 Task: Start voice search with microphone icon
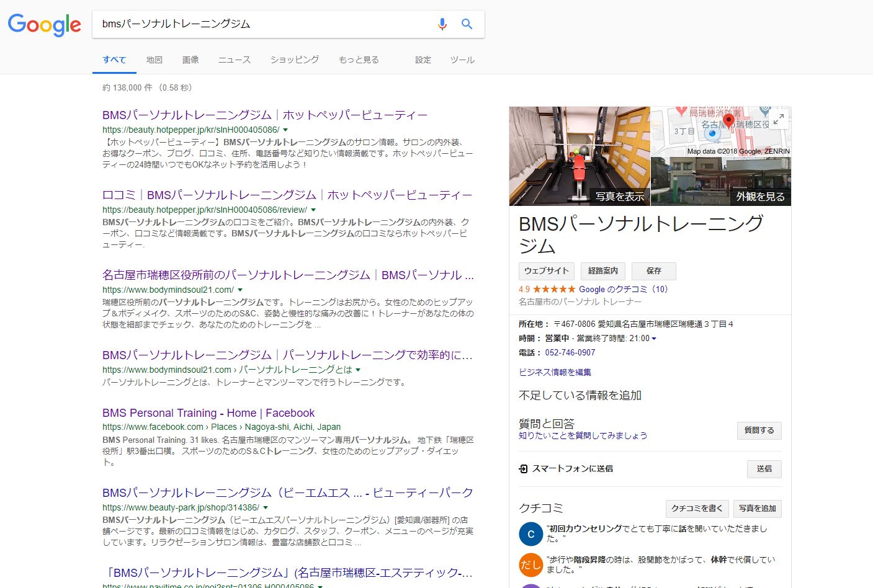pos(442,24)
